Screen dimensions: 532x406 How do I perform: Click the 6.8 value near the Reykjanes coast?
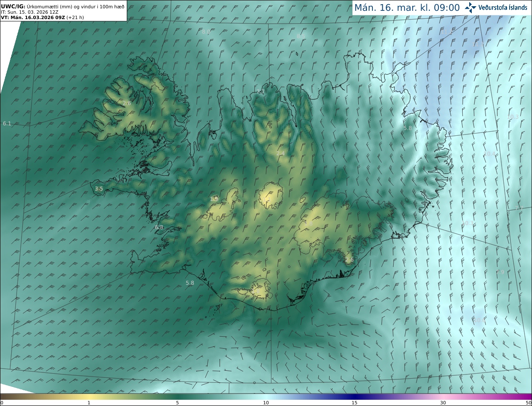point(159,227)
